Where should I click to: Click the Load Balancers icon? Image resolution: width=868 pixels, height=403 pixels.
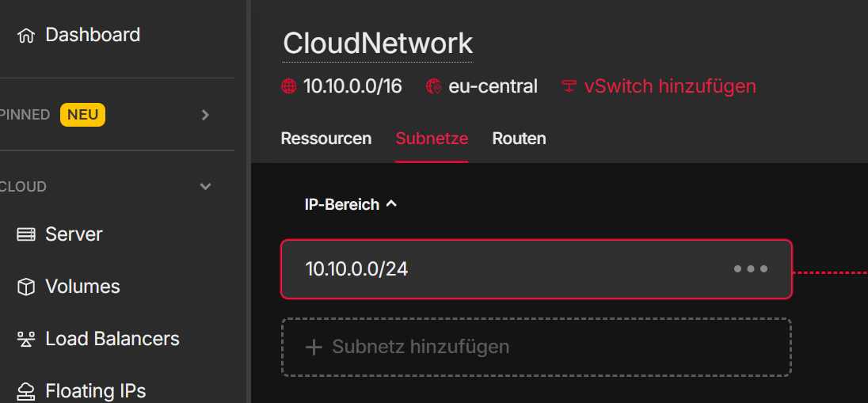coord(26,339)
